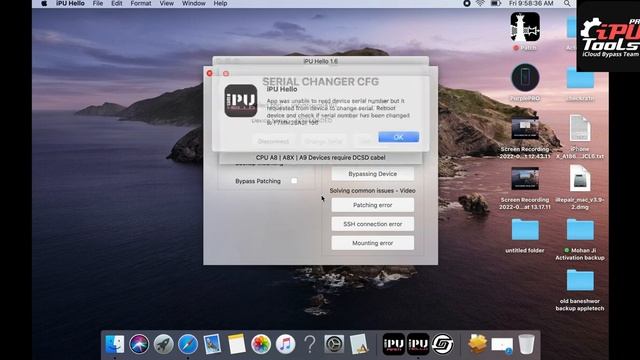The height and width of the screenshot is (360, 640).
Task: Open the Format menu
Action: click(141, 4)
